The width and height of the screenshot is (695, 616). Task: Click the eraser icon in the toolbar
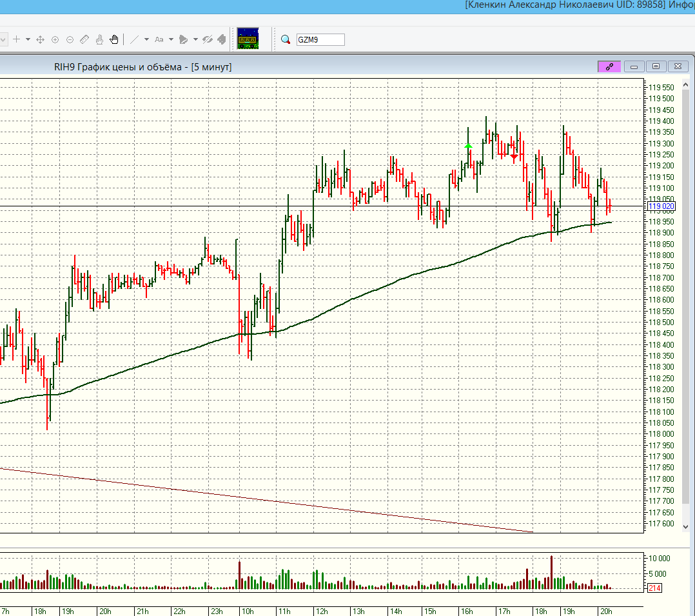click(222, 40)
